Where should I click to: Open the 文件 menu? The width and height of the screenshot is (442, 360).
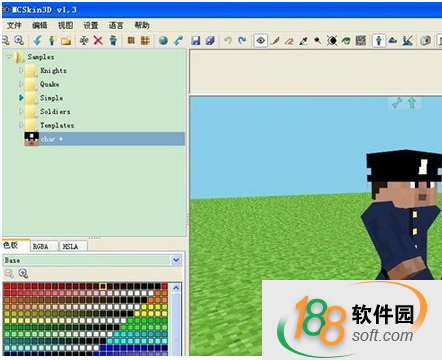tap(14, 25)
